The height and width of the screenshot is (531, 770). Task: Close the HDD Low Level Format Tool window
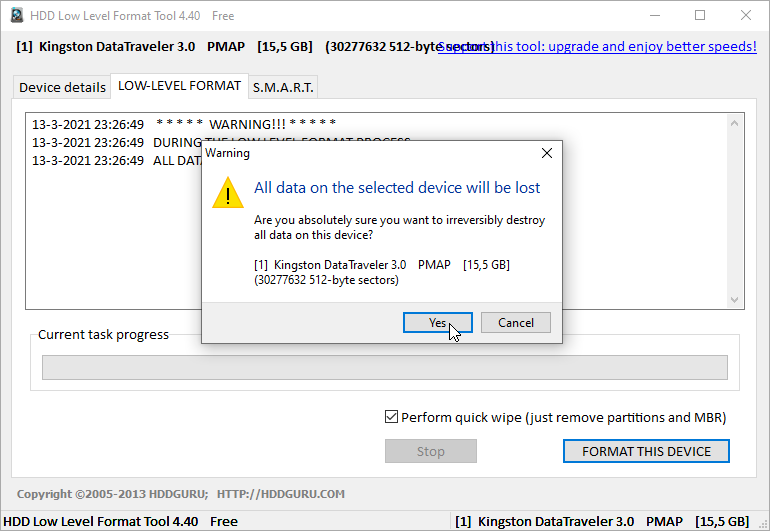pyautogui.click(x=746, y=15)
